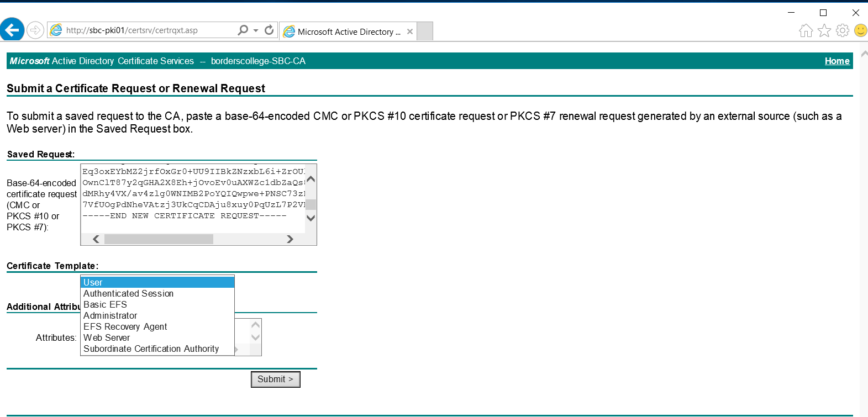Click the search magnifier in address bar
Screen dimensions: 868x417
[x=243, y=30]
